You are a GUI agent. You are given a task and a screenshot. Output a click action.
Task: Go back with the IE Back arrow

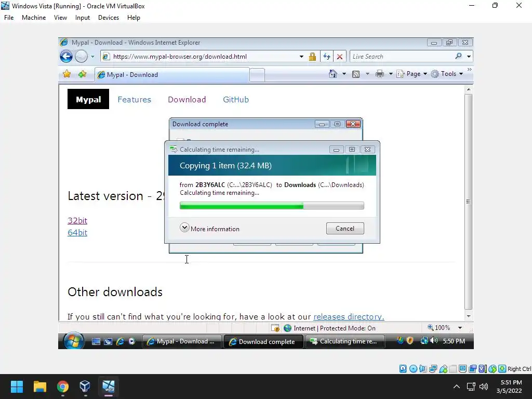tap(66, 56)
